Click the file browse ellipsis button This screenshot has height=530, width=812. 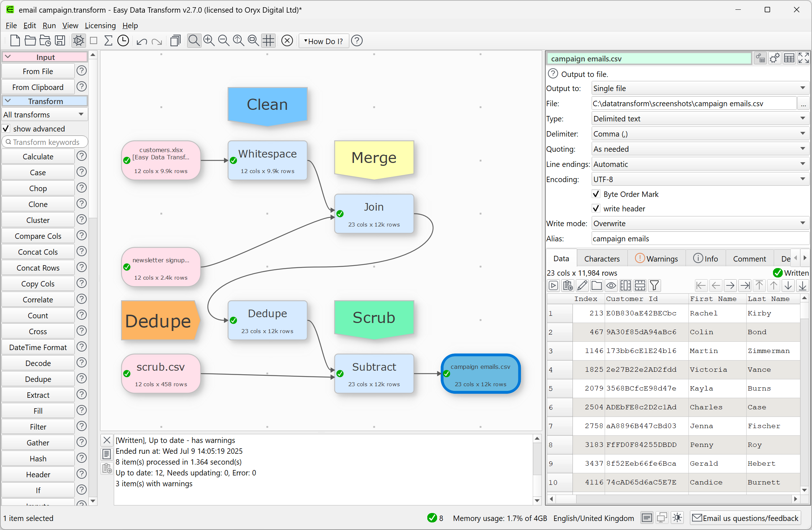803,104
